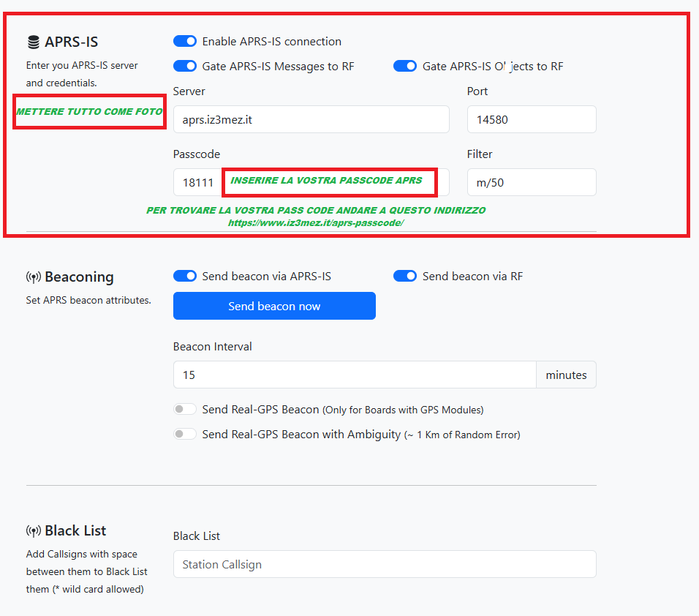
Task: Click the Station Callsign Black List field
Action: click(384, 564)
